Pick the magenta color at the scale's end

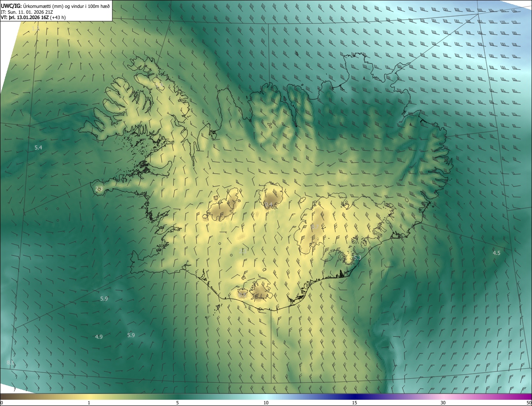coord(529,397)
